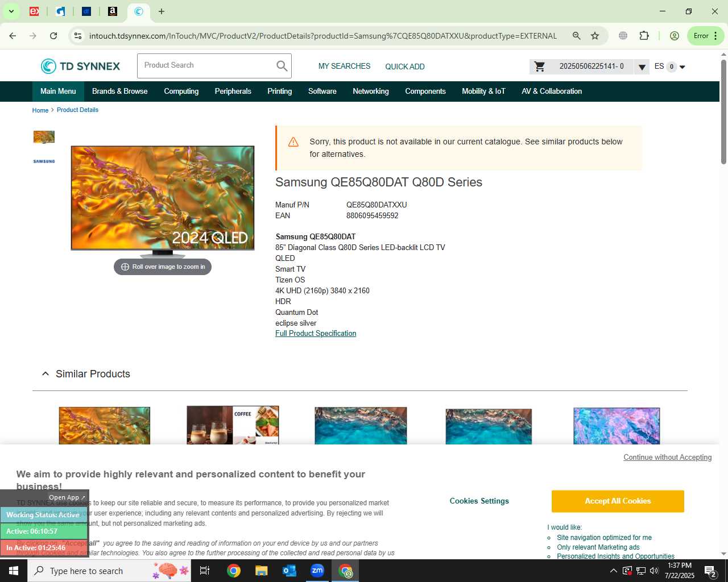This screenshot has height=582, width=728.
Task: Select the Samsung logo thumbnail
Action: point(44,161)
